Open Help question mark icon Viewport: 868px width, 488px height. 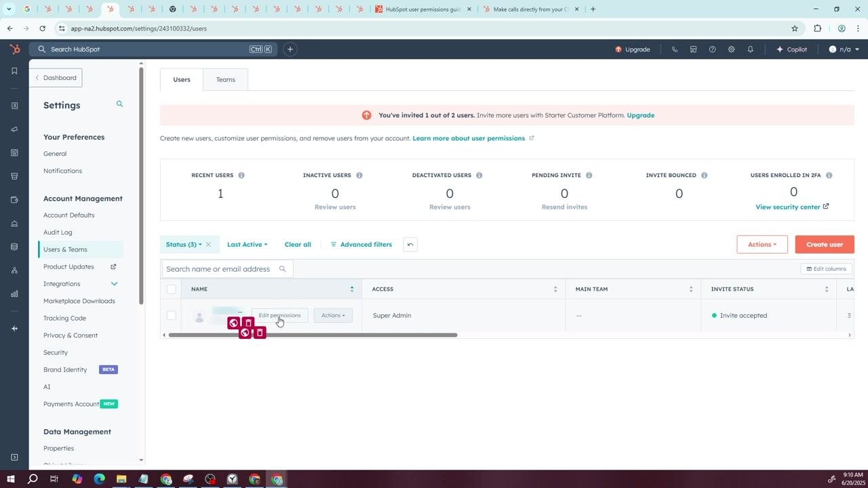pyautogui.click(x=712, y=49)
